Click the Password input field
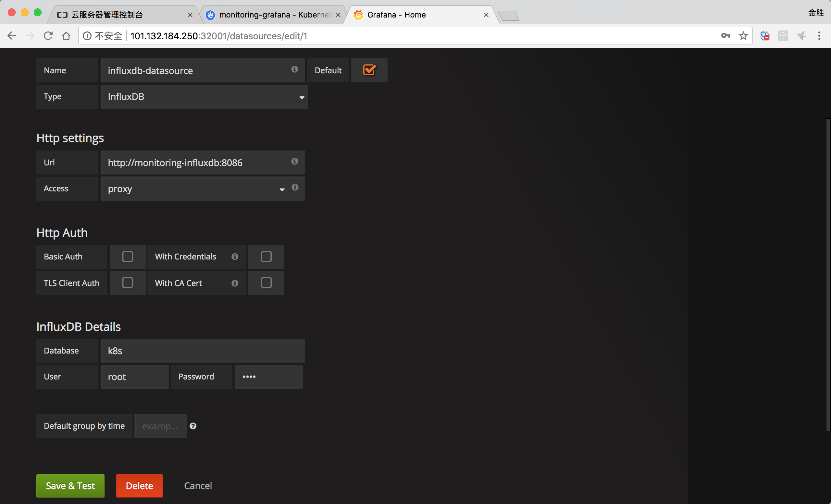 269,377
